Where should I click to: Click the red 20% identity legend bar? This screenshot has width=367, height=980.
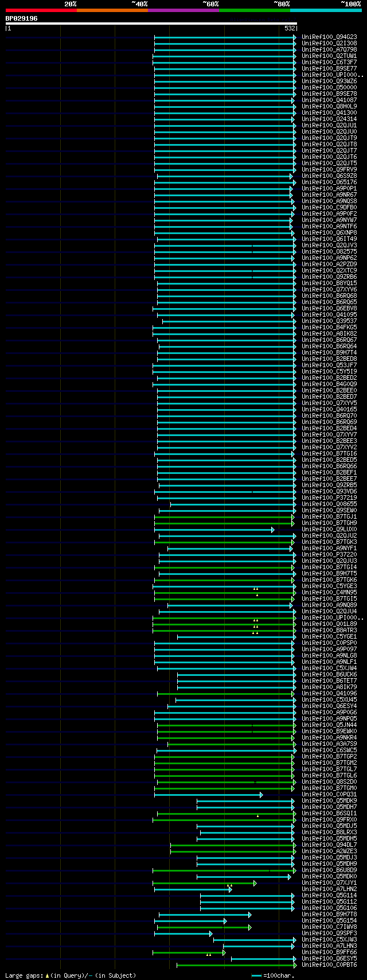pos(41,10)
